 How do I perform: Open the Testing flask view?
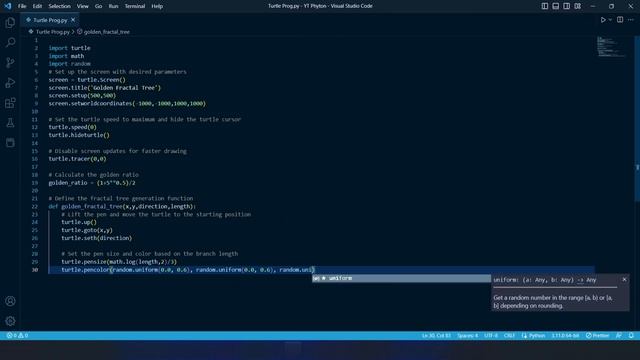[x=10, y=122]
